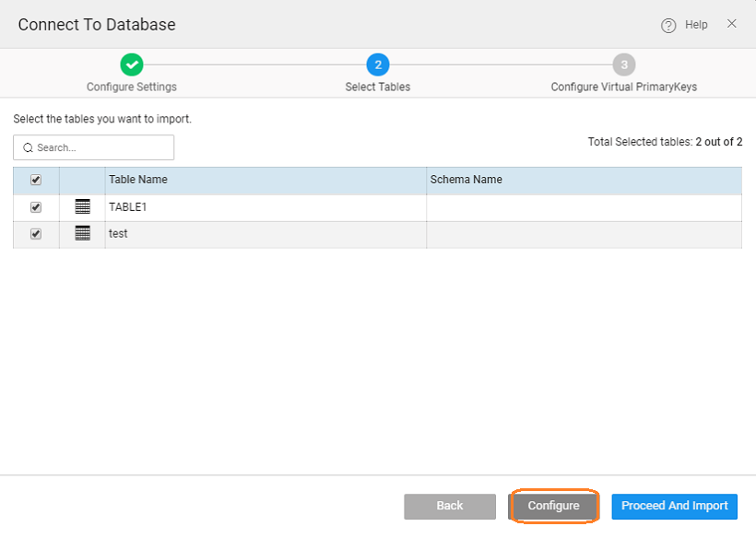The height and width of the screenshot is (538, 756).
Task: Open the Help link text
Action: [696, 25]
